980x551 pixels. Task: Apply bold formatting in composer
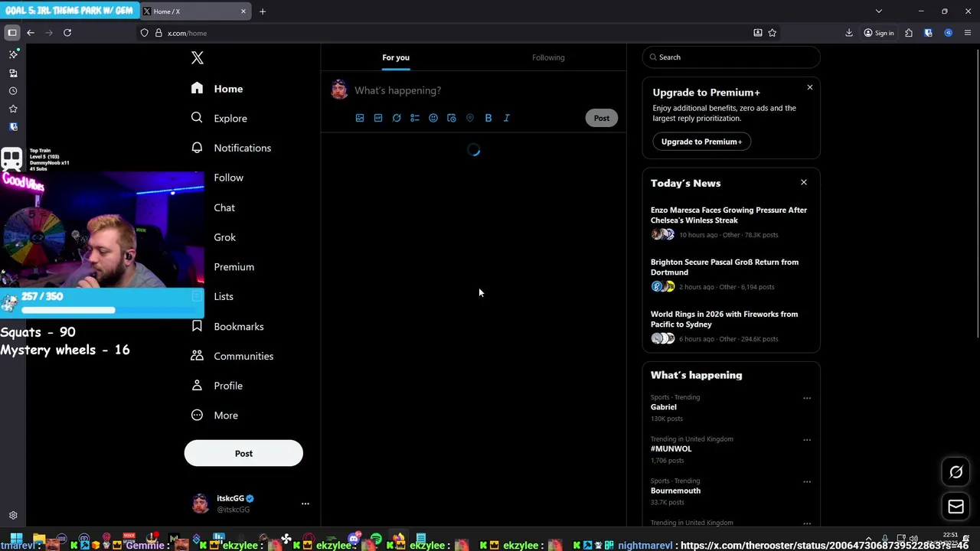tap(488, 118)
